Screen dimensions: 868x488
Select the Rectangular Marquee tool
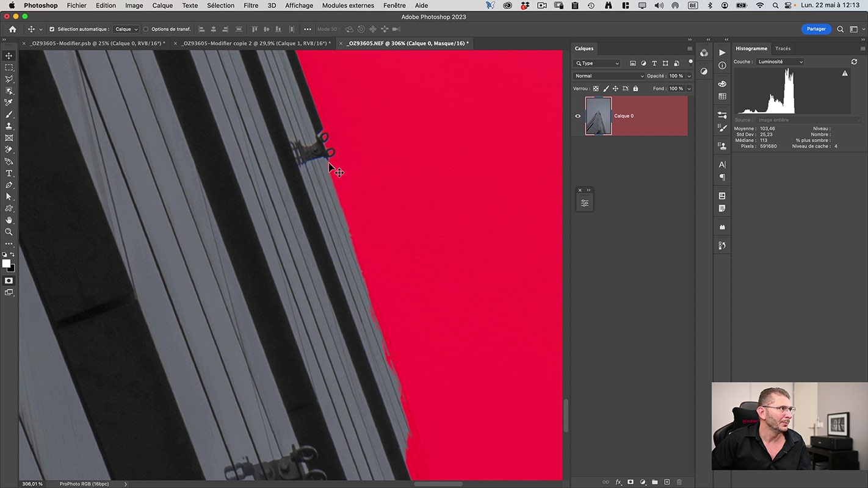tap(9, 68)
